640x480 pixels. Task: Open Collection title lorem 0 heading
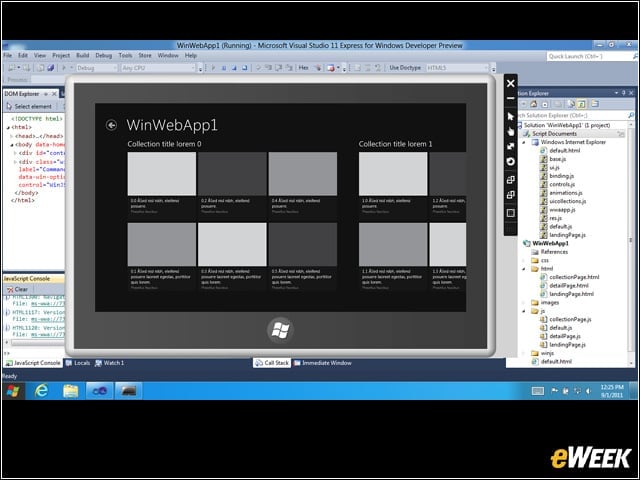pyautogui.click(x=164, y=144)
